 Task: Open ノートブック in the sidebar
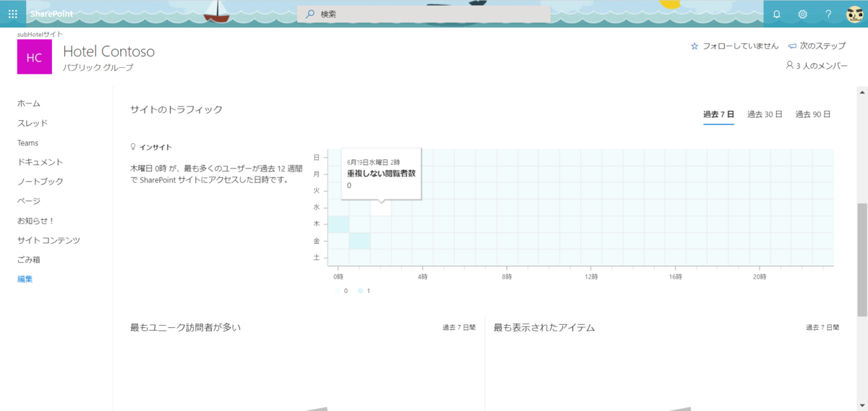(x=41, y=181)
